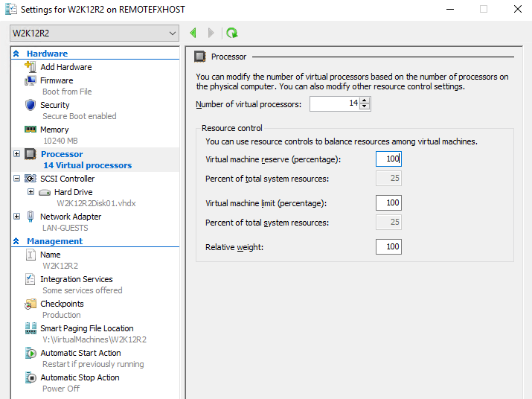This screenshot has width=532, height=399.
Task: Open the W2K12R2 virtual machine dropdown
Action: [x=94, y=33]
